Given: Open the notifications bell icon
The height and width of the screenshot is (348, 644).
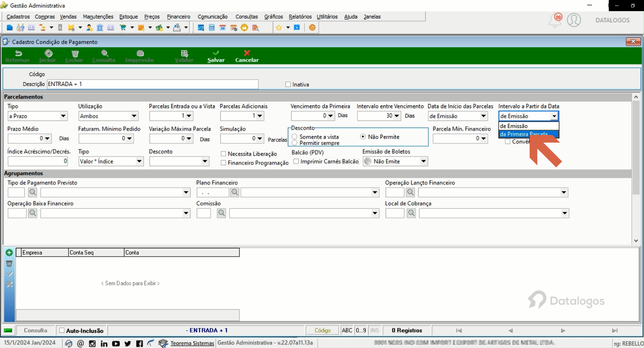Looking at the screenshot, I should [555, 20].
